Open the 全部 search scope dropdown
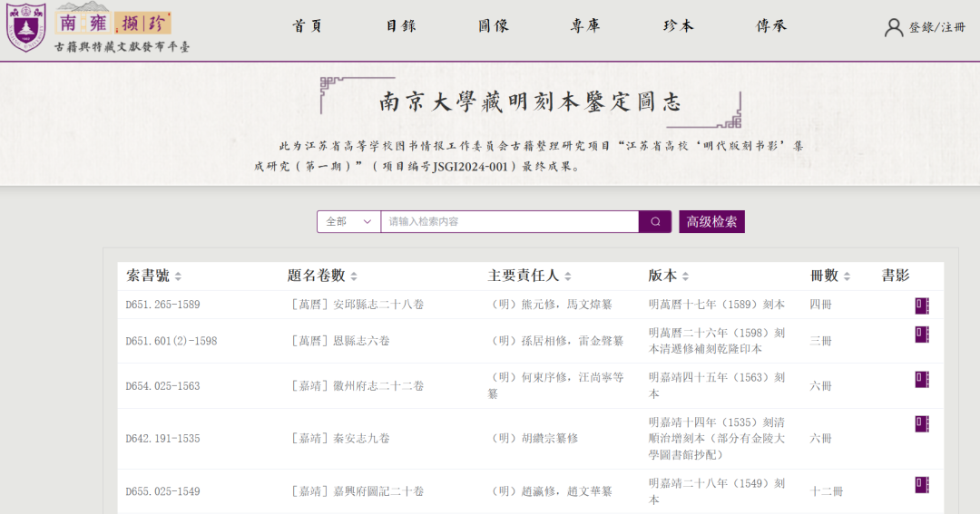 pos(348,222)
